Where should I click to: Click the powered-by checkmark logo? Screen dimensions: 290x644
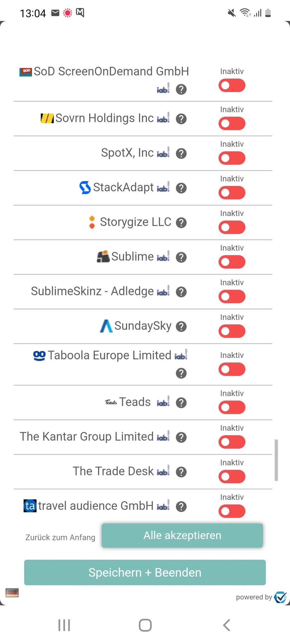click(x=280, y=597)
